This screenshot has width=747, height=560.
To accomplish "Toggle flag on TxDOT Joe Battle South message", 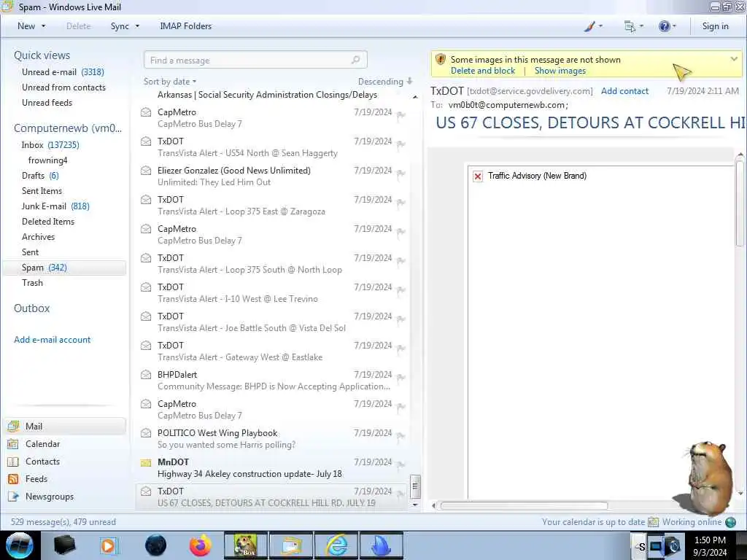I will click(x=401, y=319).
